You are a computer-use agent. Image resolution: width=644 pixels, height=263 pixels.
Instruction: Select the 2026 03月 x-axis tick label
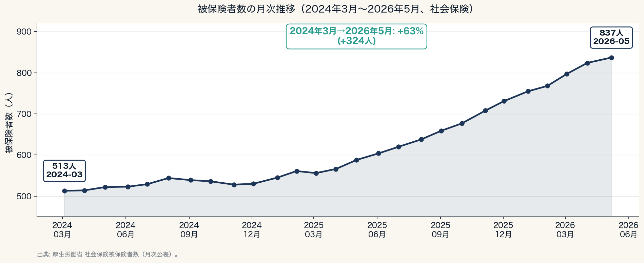[565, 230]
